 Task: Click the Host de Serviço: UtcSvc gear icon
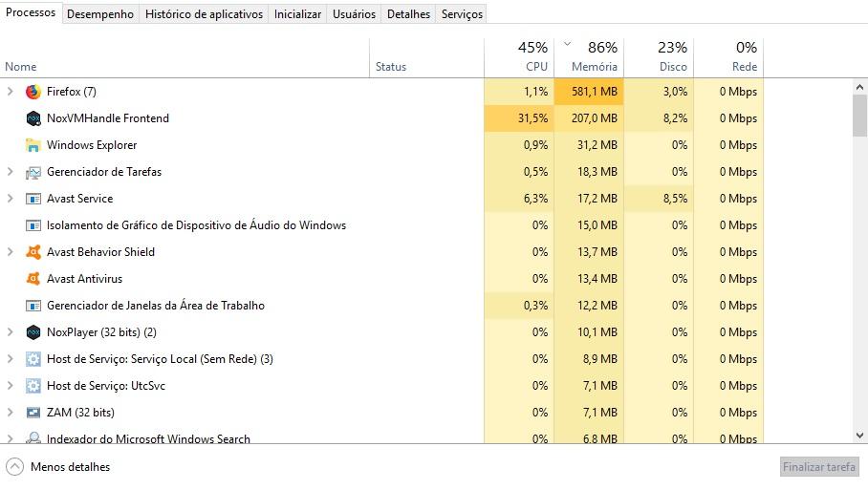[x=33, y=386]
